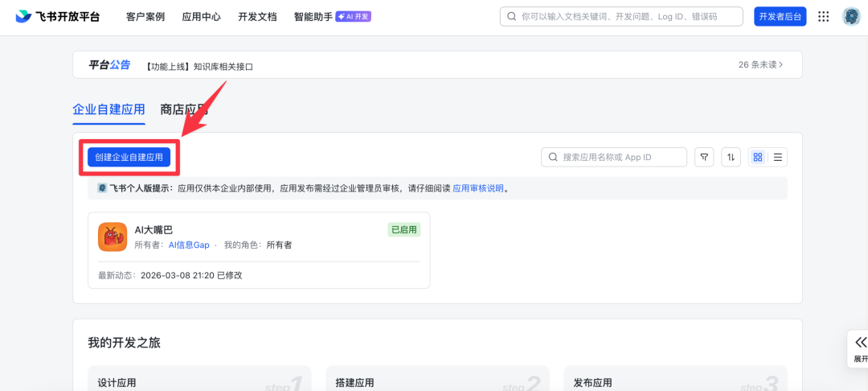868x391 pixels.
Task: Open the 应用中心 menu
Action: coord(201,17)
